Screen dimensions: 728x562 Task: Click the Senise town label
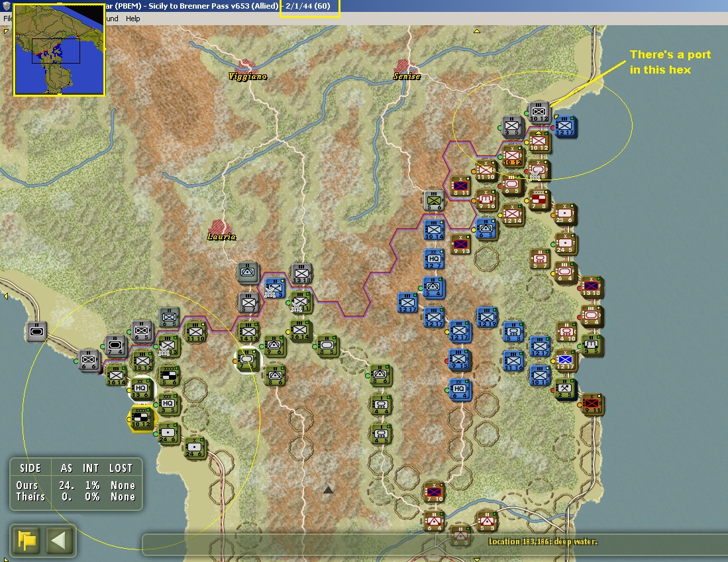(x=407, y=76)
